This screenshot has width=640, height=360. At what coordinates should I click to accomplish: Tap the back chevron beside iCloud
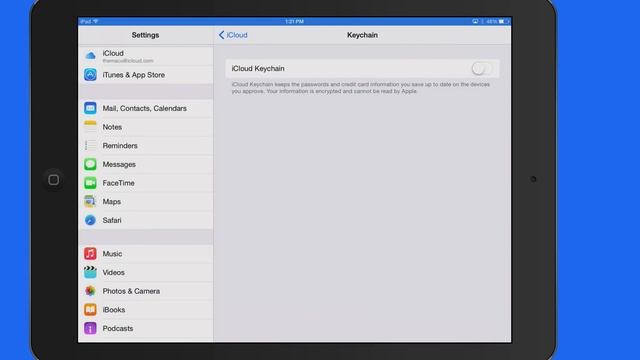(221, 35)
